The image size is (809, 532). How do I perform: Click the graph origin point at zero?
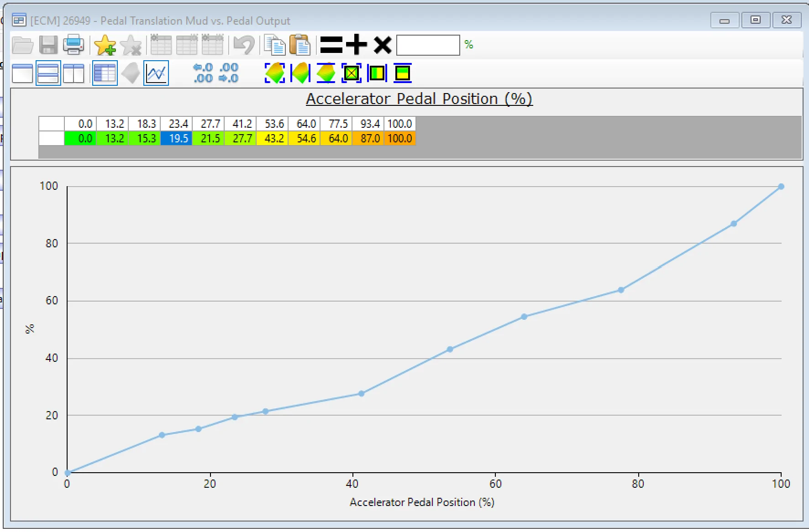tap(68, 473)
